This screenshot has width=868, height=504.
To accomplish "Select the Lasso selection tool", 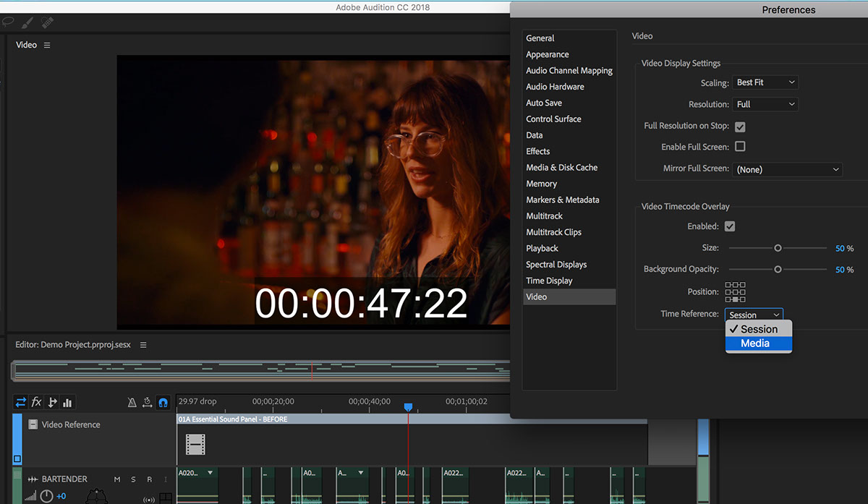I will click(x=8, y=22).
